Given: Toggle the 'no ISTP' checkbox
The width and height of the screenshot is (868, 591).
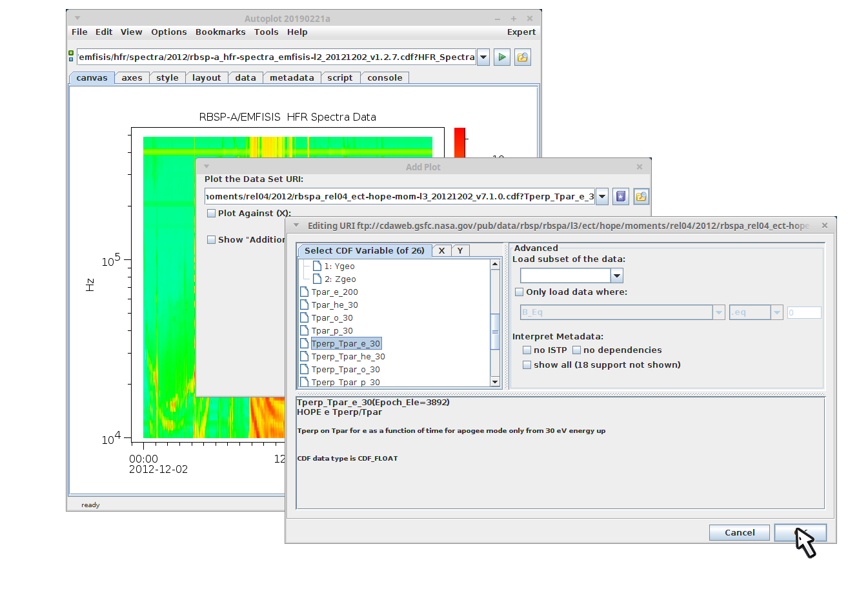Looking at the screenshot, I should click(527, 350).
